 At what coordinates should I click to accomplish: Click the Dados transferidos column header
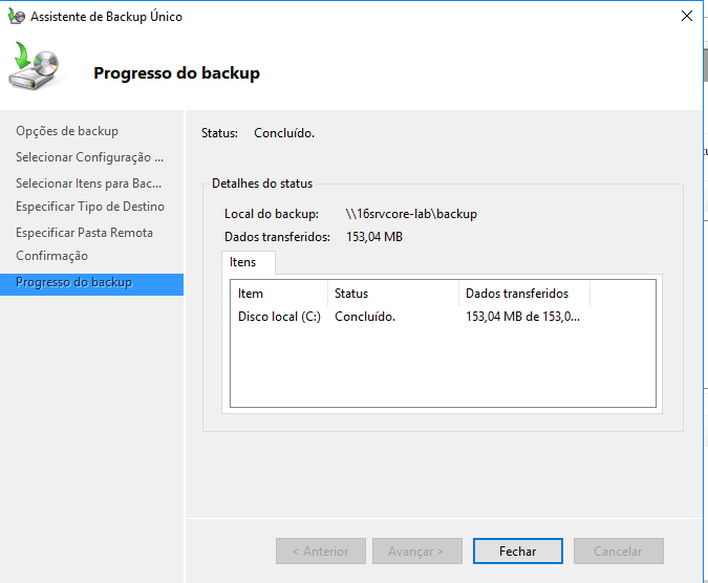(x=524, y=294)
